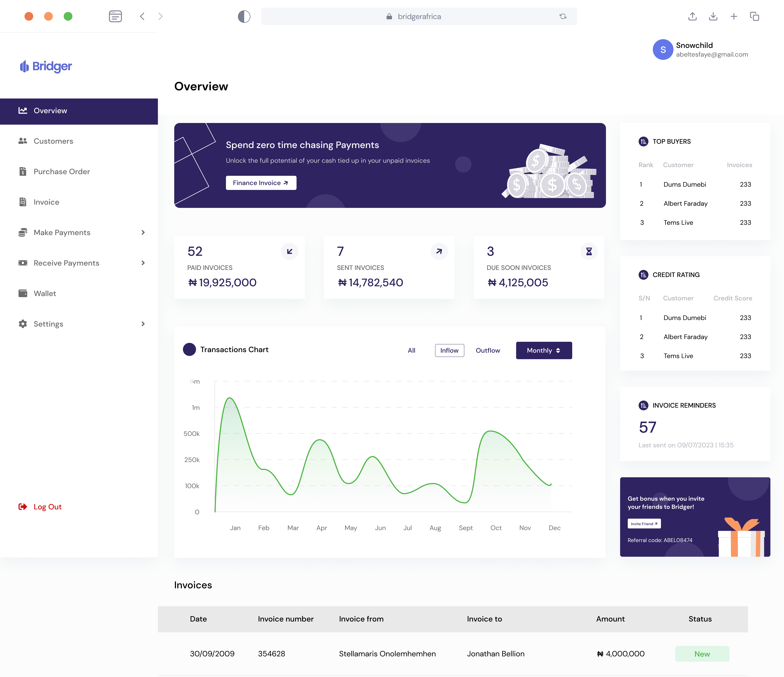Click the Status column header
This screenshot has width=784, height=677.
coord(700,619)
